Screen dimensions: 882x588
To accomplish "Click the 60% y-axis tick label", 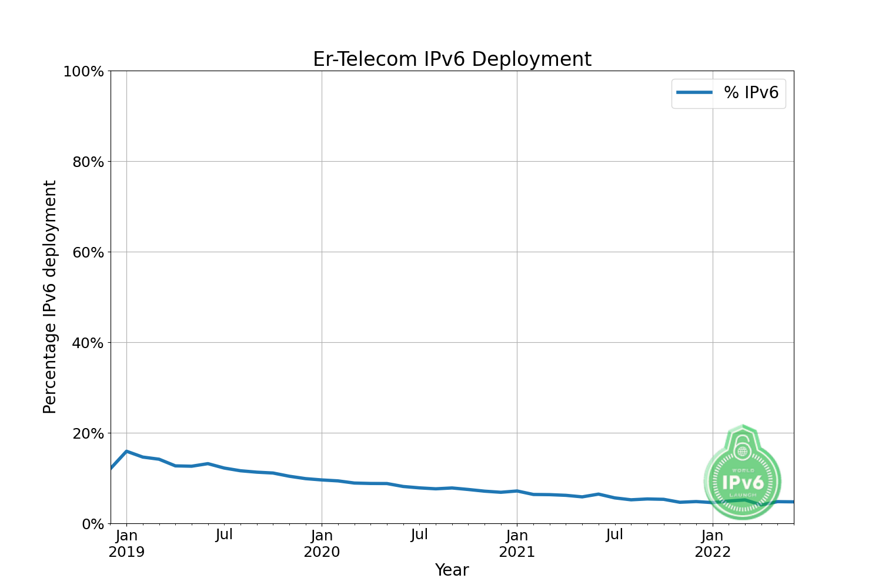I will pos(88,253).
